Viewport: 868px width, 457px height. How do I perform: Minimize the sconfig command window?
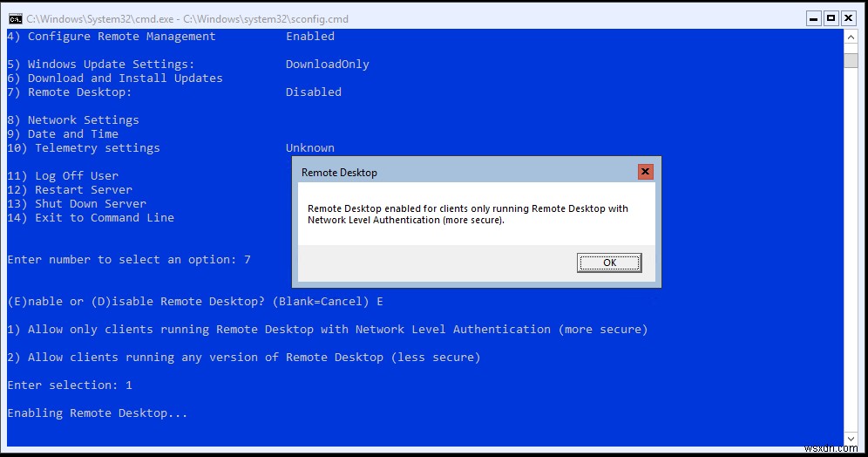click(x=813, y=19)
